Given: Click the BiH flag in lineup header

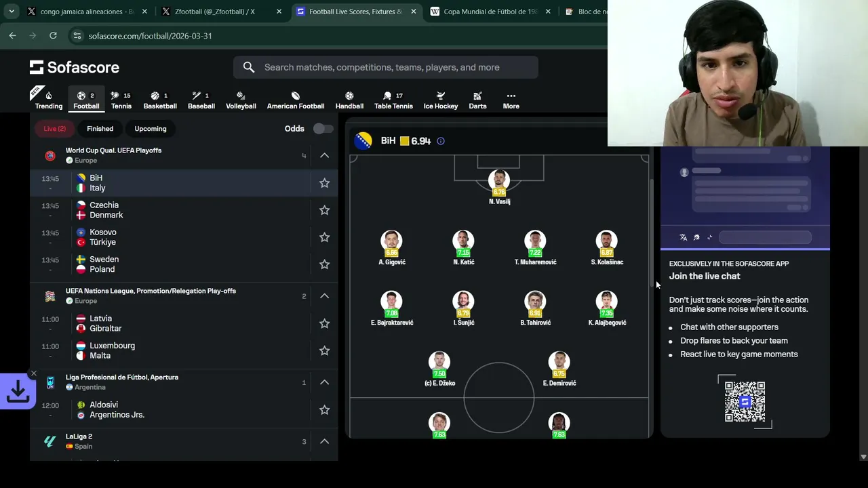Looking at the screenshot, I should pyautogui.click(x=363, y=141).
